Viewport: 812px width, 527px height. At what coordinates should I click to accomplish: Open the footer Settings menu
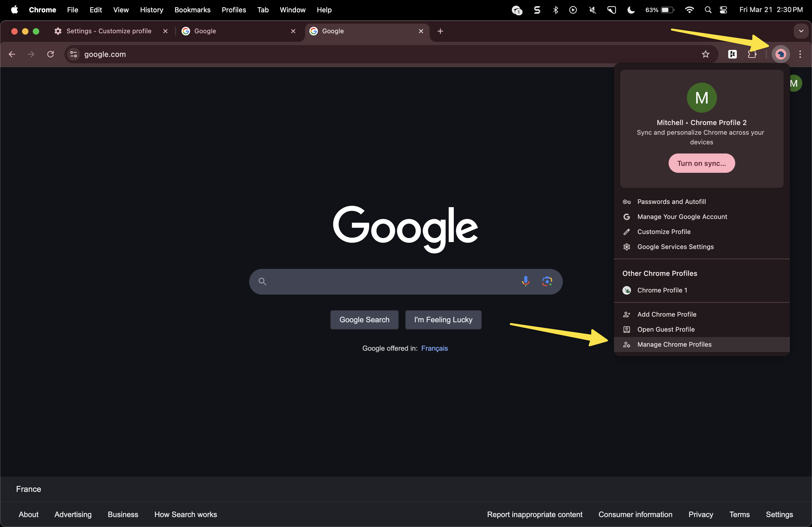[x=779, y=514]
